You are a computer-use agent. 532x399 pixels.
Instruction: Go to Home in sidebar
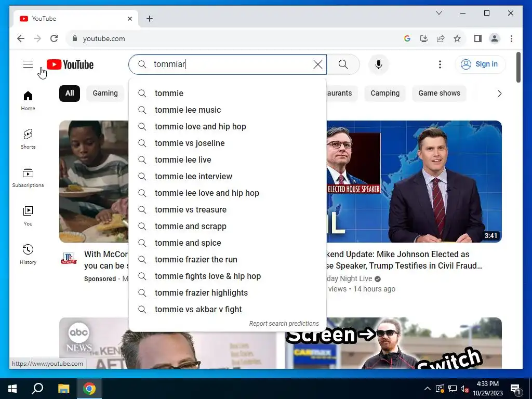(28, 101)
